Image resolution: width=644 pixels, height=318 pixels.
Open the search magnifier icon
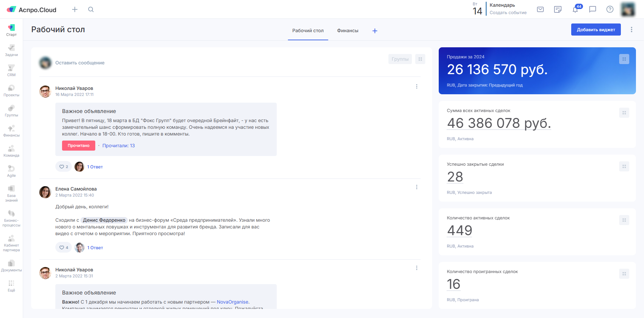point(91,9)
